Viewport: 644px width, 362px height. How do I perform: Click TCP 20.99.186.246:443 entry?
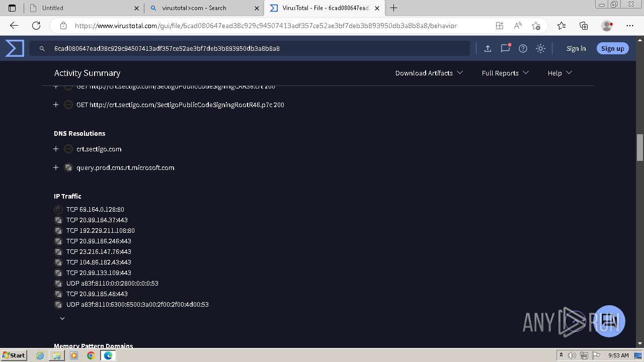coord(99,241)
